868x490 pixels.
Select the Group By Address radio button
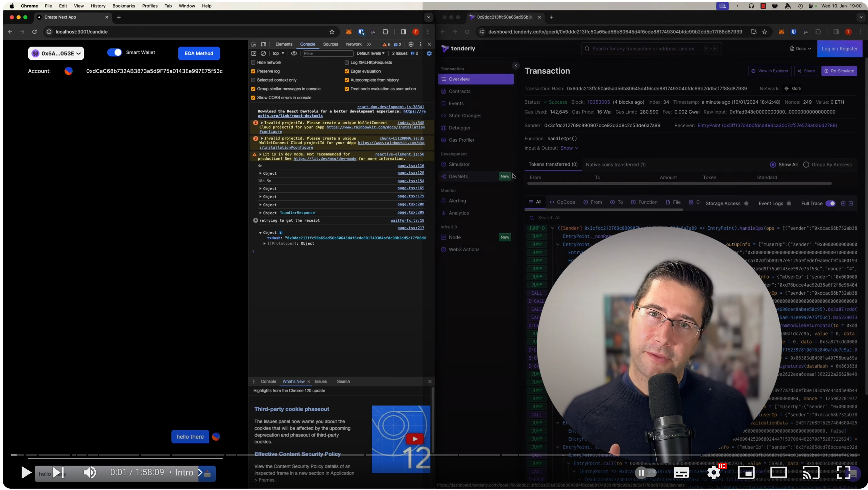click(806, 165)
